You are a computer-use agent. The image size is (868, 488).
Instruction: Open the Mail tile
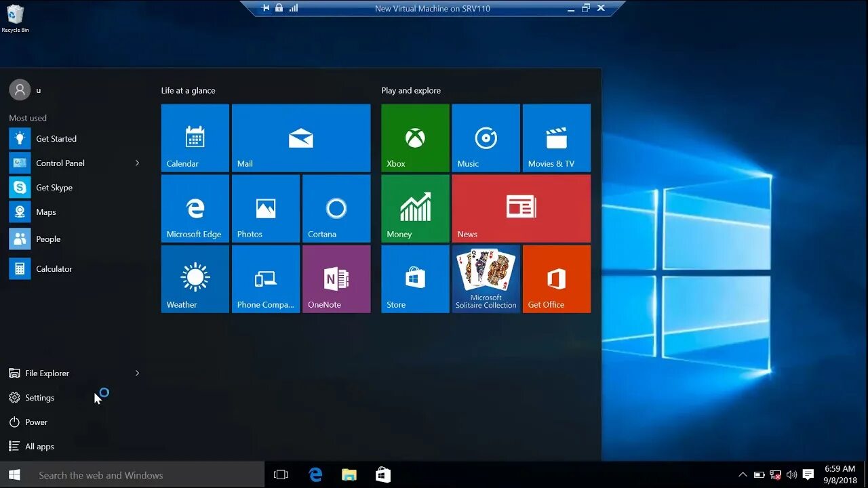pyautogui.click(x=301, y=138)
